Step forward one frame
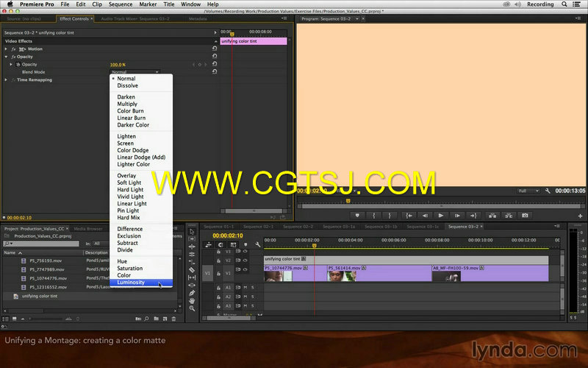This screenshot has height=368, width=588. tap(457, 216)
